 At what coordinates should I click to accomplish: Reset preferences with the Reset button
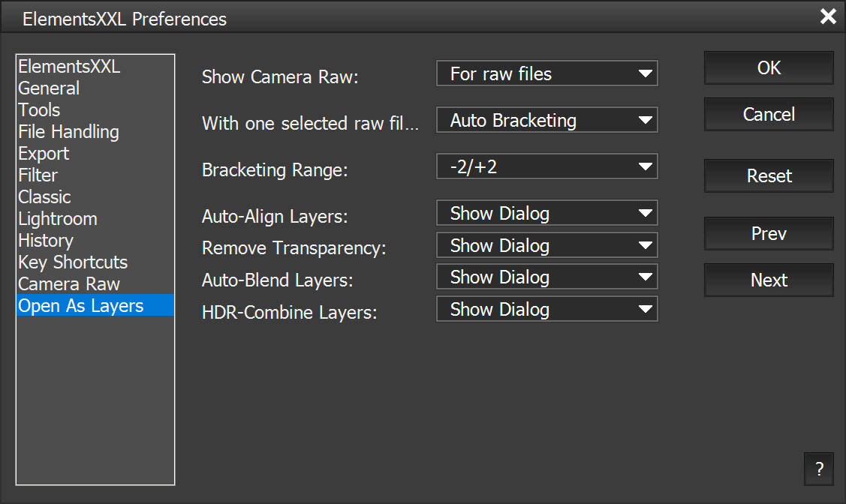769,176
